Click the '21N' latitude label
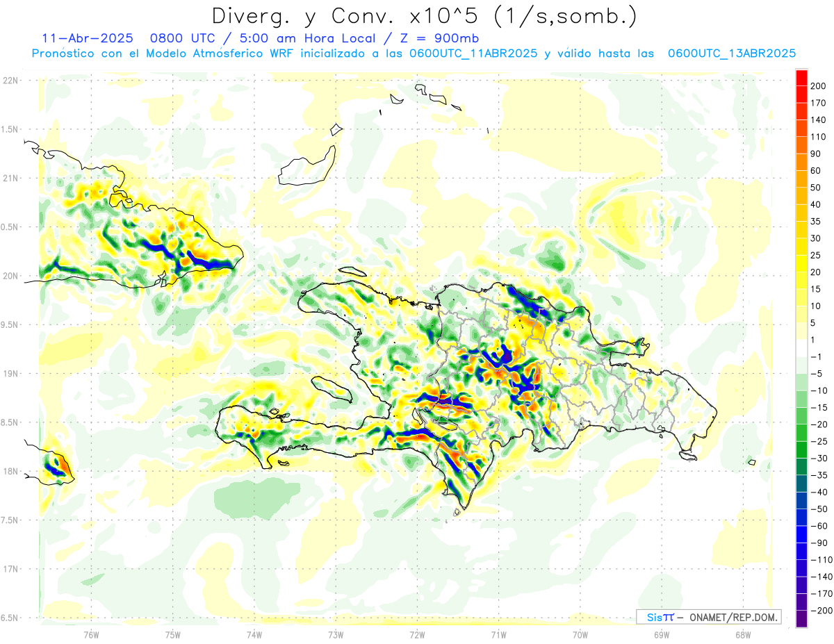 [x=10, y=178]
